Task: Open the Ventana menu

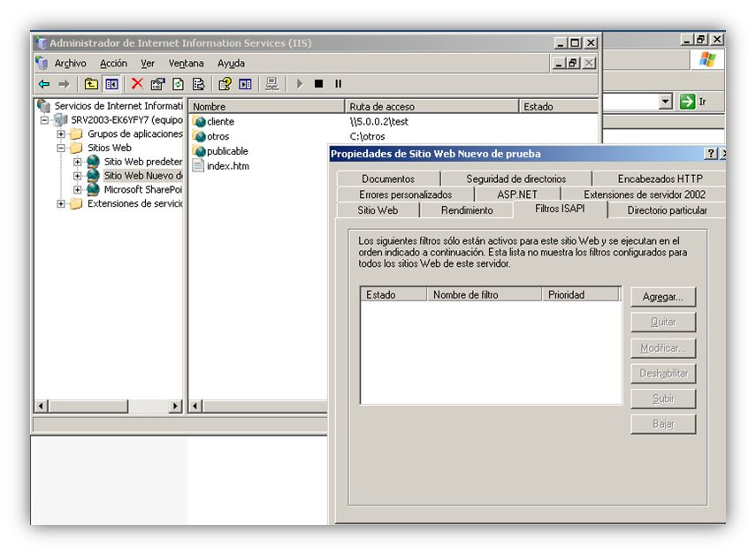Action: coord(186,63)
